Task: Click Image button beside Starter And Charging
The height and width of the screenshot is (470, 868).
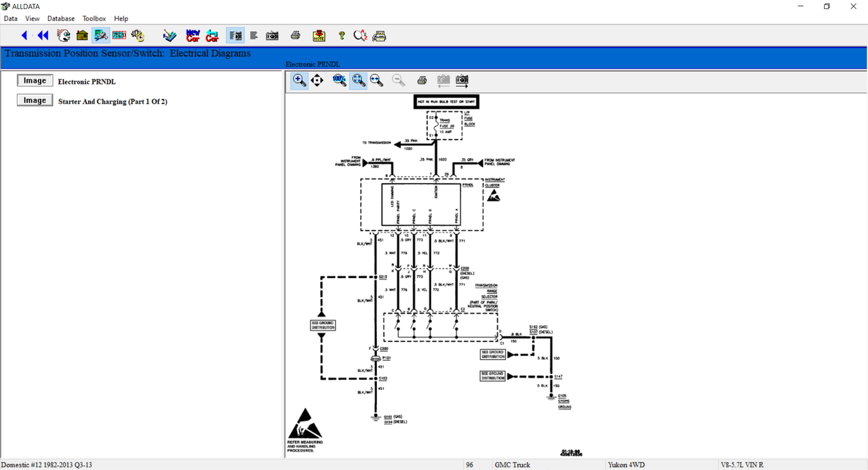Action: click(35, 100)
